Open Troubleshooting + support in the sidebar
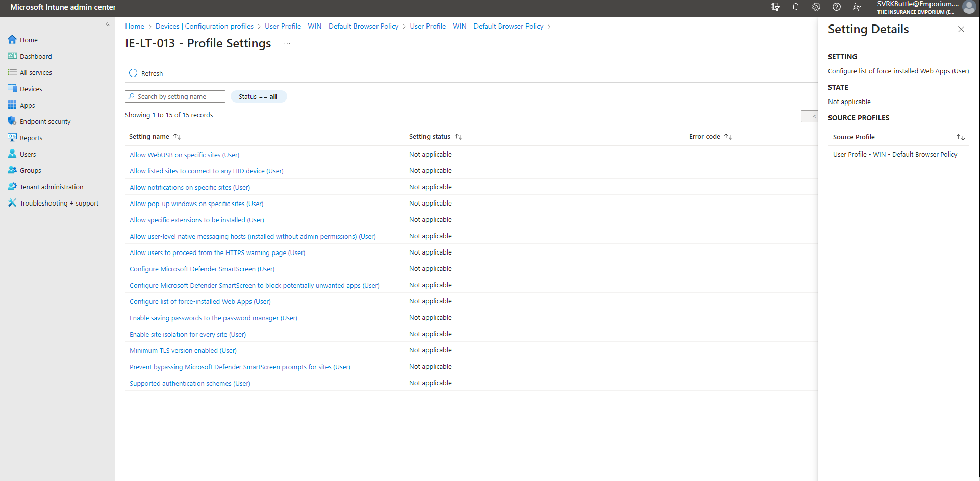 point(59,203)
